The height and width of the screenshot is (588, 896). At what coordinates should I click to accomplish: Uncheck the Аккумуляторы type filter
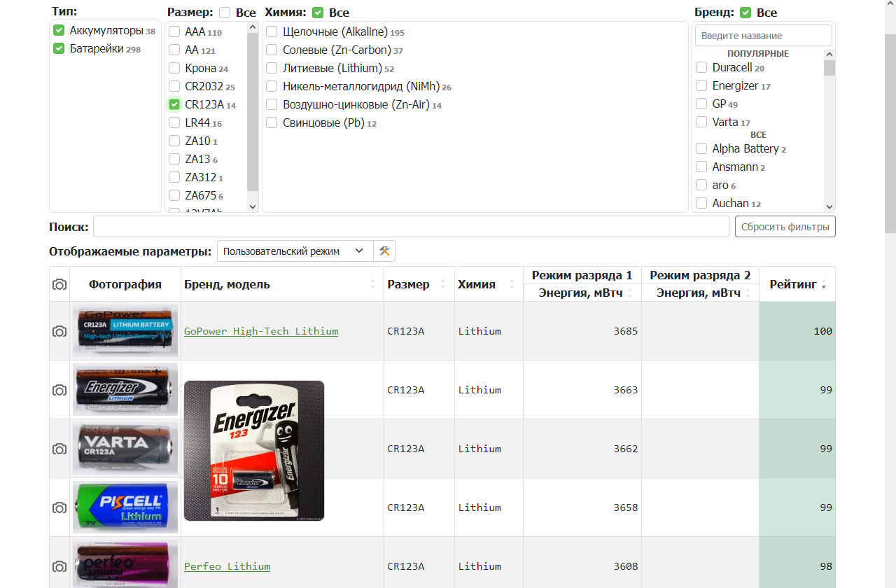click(59, 31)
